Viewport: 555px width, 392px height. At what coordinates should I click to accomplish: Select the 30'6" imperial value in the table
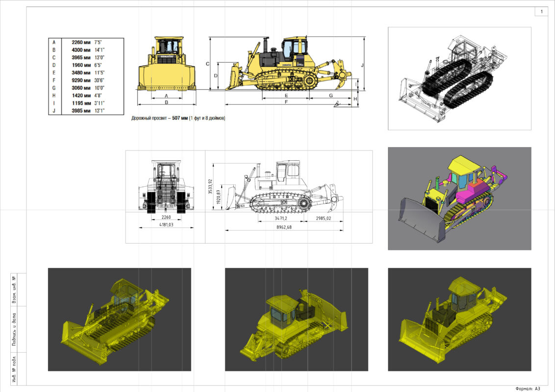pyautogui.click(x=99, y=80)
